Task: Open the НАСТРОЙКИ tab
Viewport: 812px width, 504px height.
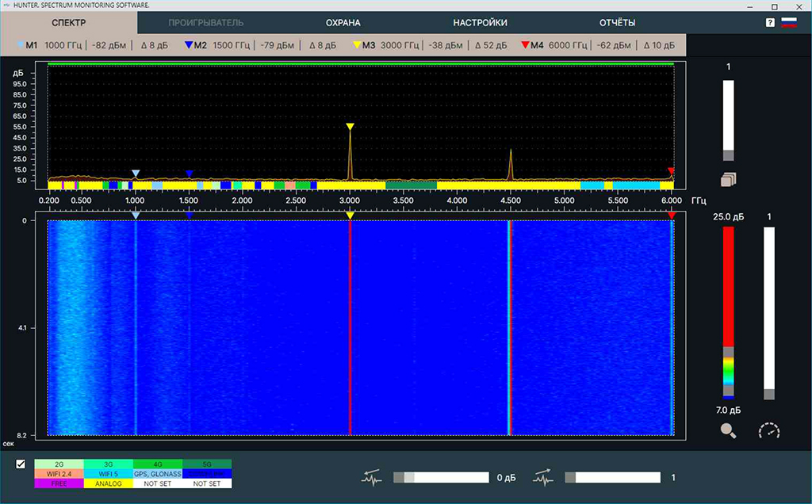Action: (480, 23)
